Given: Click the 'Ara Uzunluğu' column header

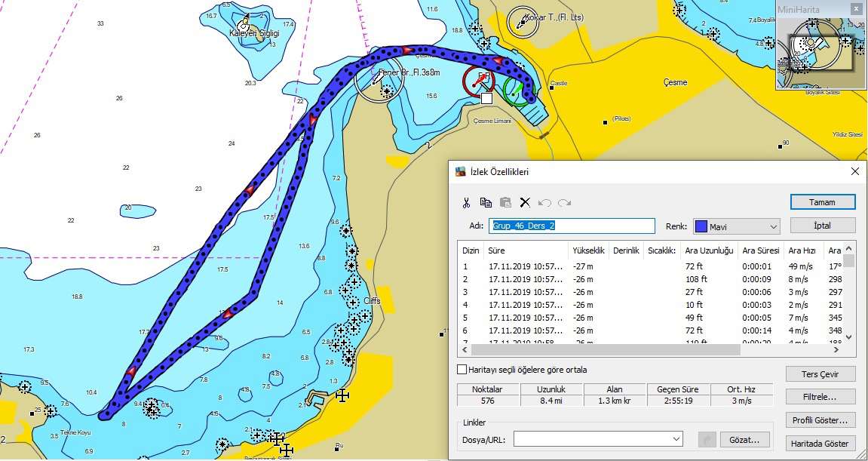Looking at the screenshot, I should [x=709, y=251].
